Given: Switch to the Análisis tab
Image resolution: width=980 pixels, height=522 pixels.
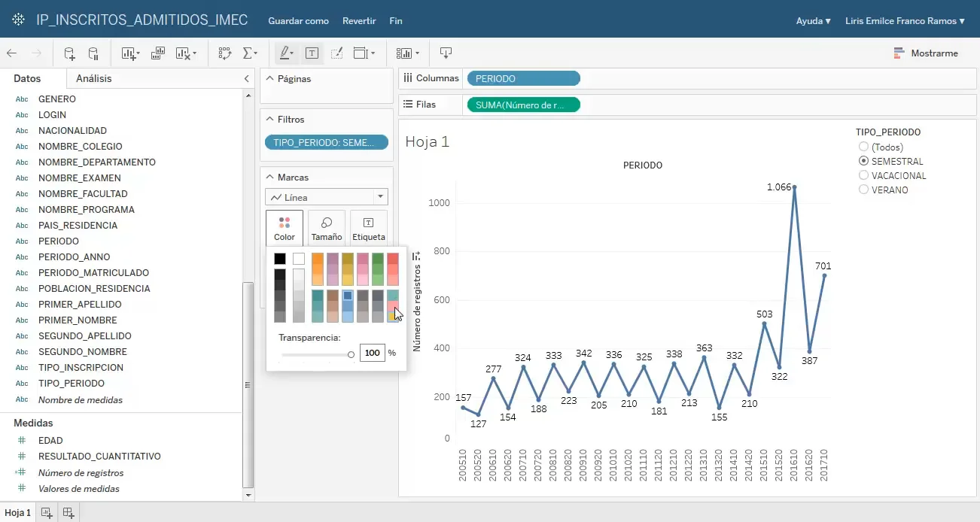Looking at the screenshot, I should tap(94, 78).
